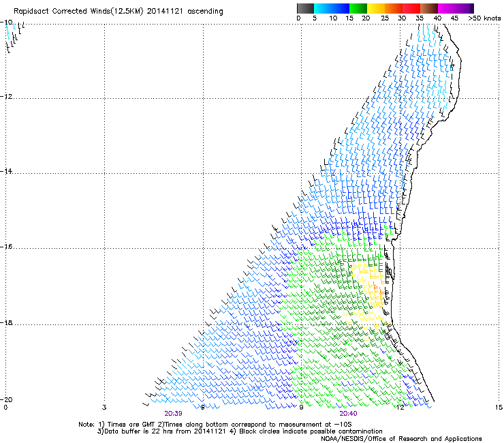Click the small wind barb cluster at the top-left corner
Screen dimensions: 504x443
coord(14,36)
